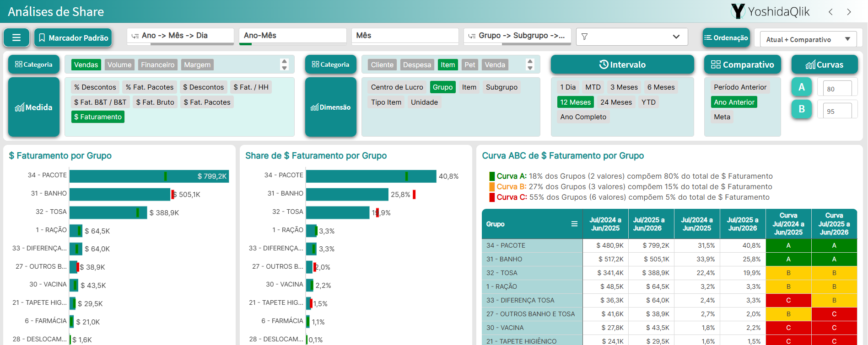Click the left Categoria button beside Vendas

(x=34, y=64)
